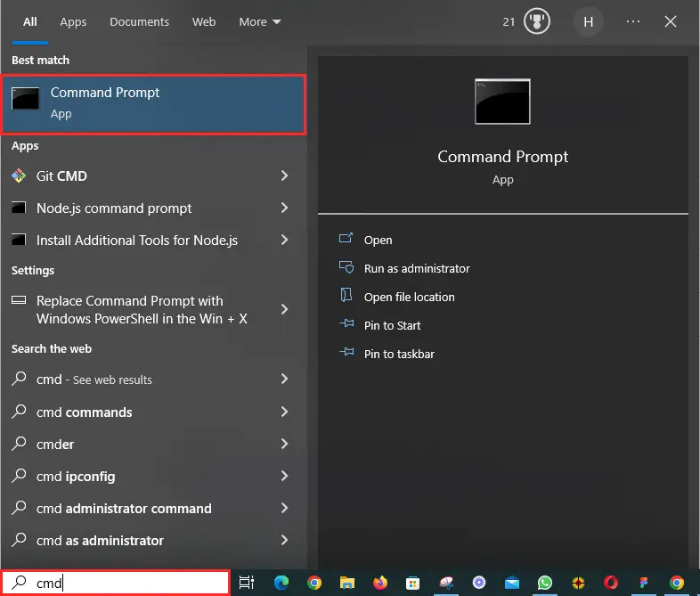Screen dimensions: 700x596
Task: Expand the cmder suggestion arrow
Action: 284,444
